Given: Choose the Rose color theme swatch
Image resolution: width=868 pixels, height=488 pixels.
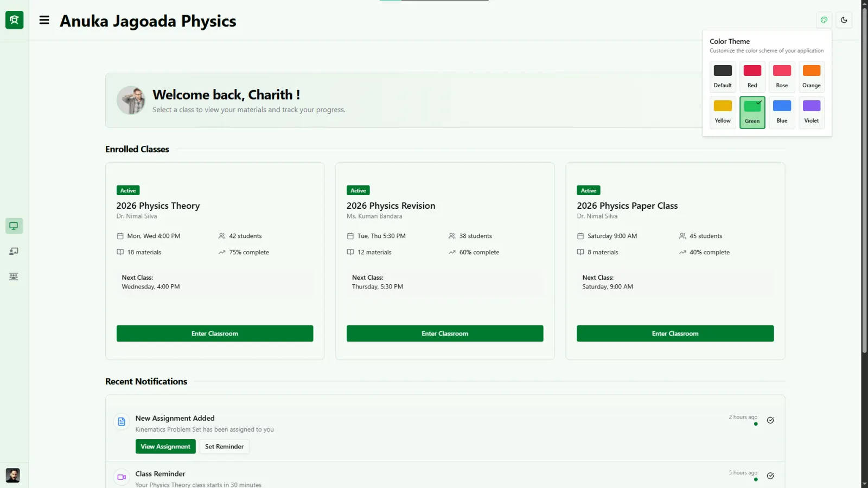Looking at the screenshot, I should click(782, 76).
